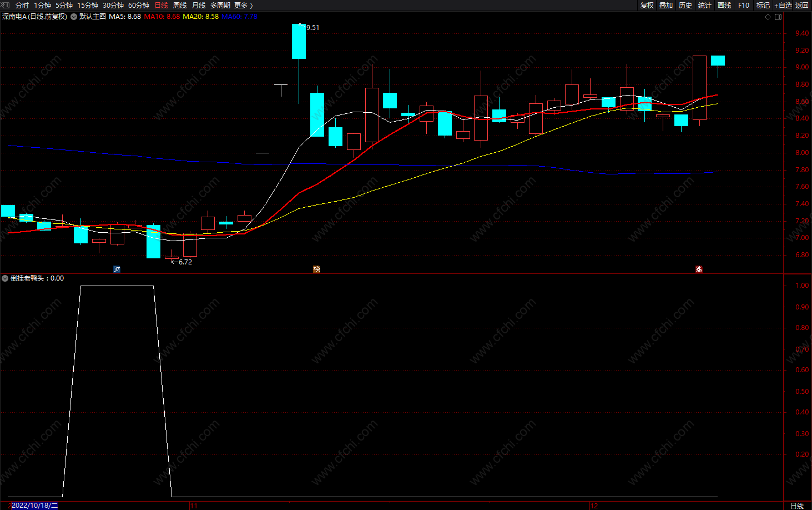Screen dimensions: 812x510
Task: Switch to 周线 weekly chart
Action: (x=180, y=5)
